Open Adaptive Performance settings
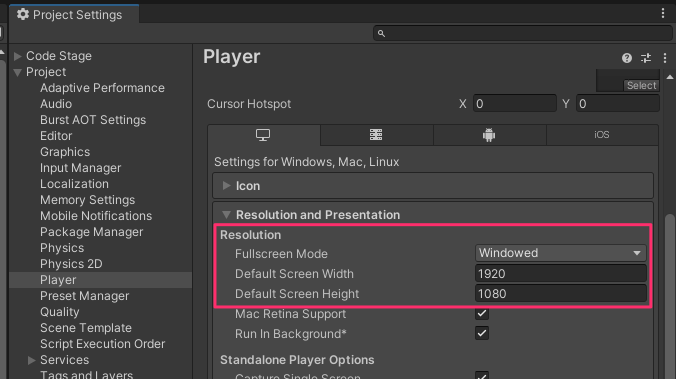Screen dimensions: 676x379 point(102,88)
